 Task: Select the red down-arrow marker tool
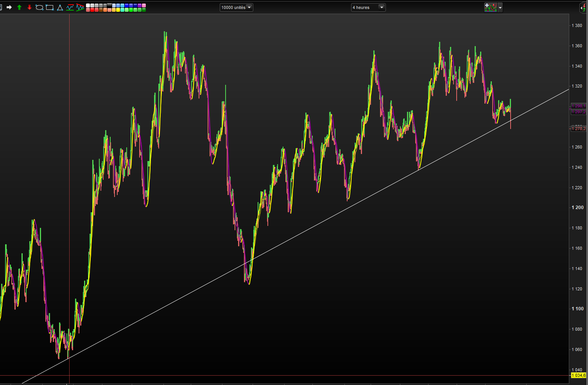point(29,7)
